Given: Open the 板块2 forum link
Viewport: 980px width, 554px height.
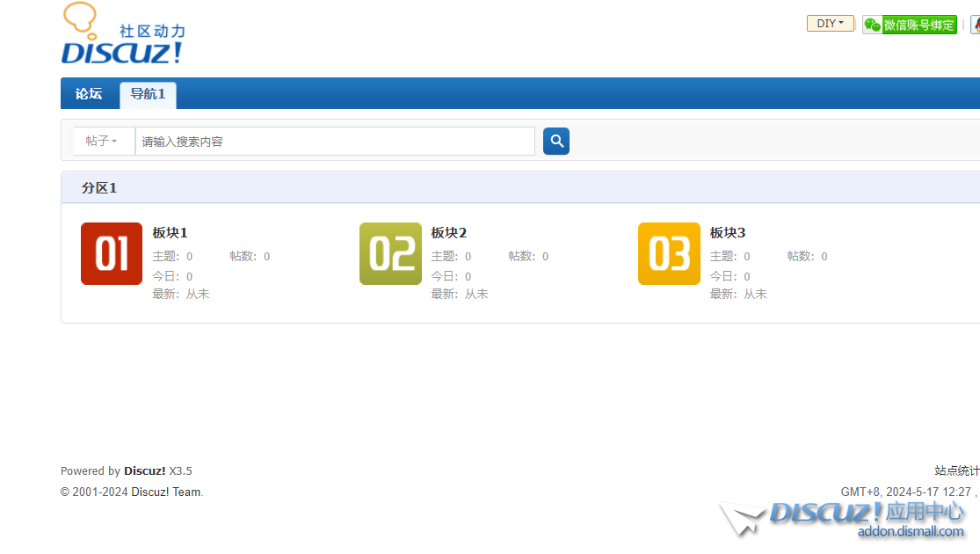Looking at the screenshot, I should (x=449, y=233).
